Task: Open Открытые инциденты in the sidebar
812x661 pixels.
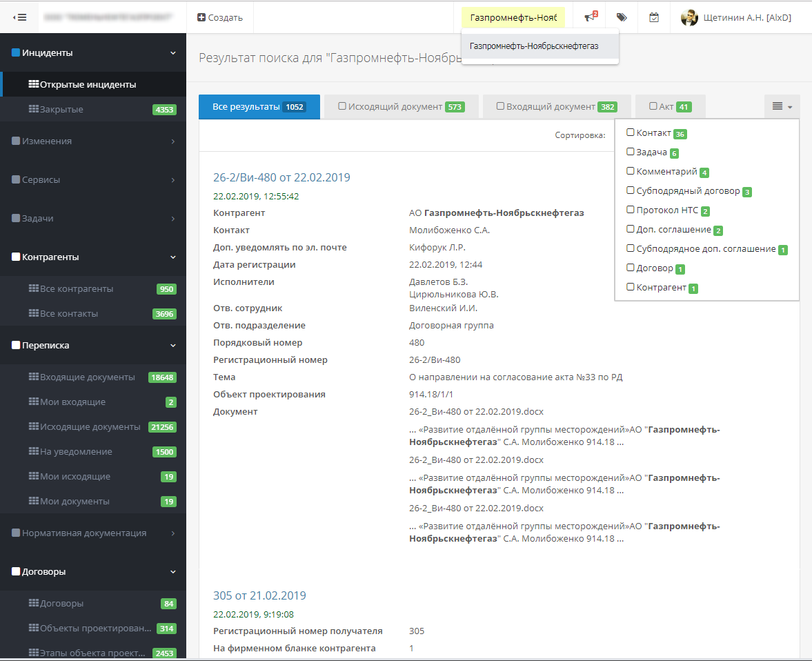Action: pos(93,84)
